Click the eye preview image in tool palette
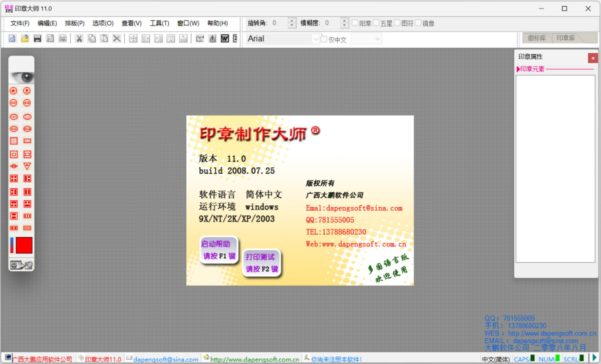Viewport: 601px width, 364px height. point(22,77)
